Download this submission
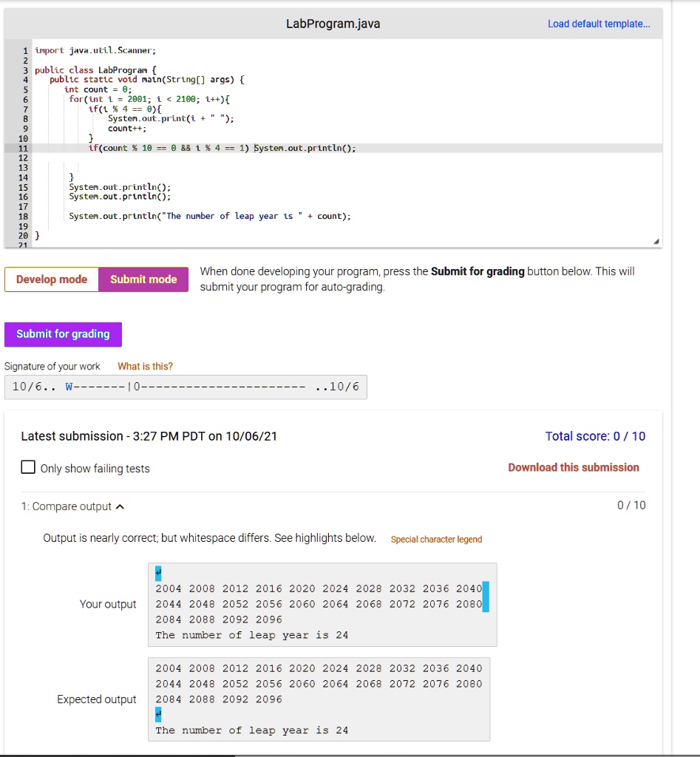This screenshot has width=700, height=757. 574,467
